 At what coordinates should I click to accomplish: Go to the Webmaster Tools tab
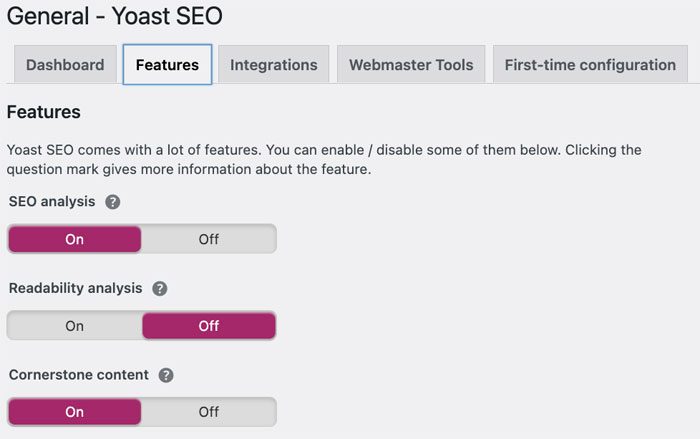410,65
